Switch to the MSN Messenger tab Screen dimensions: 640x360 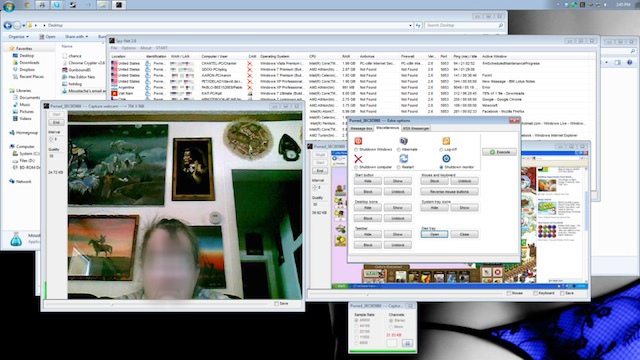coord(416,128)
